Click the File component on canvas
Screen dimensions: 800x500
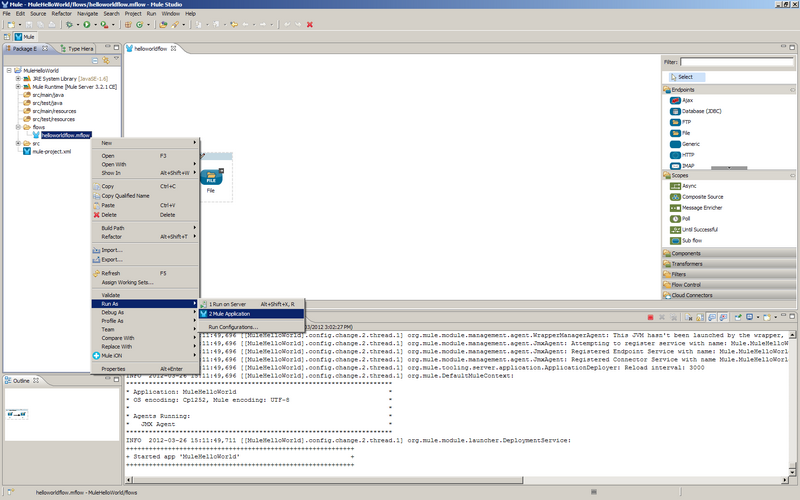tap(211, 178)
